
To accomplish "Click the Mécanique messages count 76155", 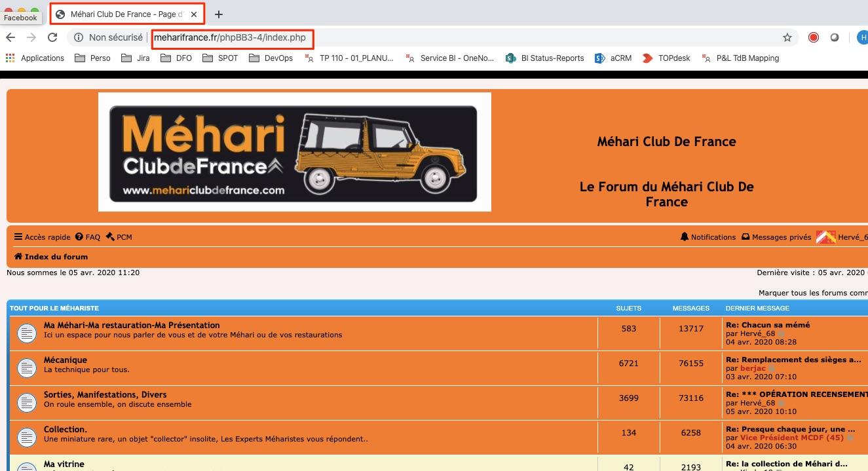I will 691,363.
